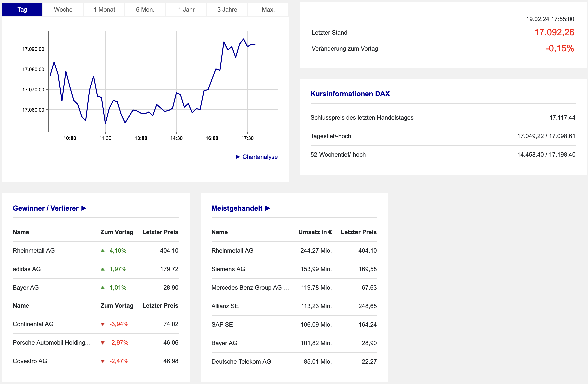This screenshot has width=588, height=384.
Task: Open Siemens AG in most traded list
Action: click(228, 269)
